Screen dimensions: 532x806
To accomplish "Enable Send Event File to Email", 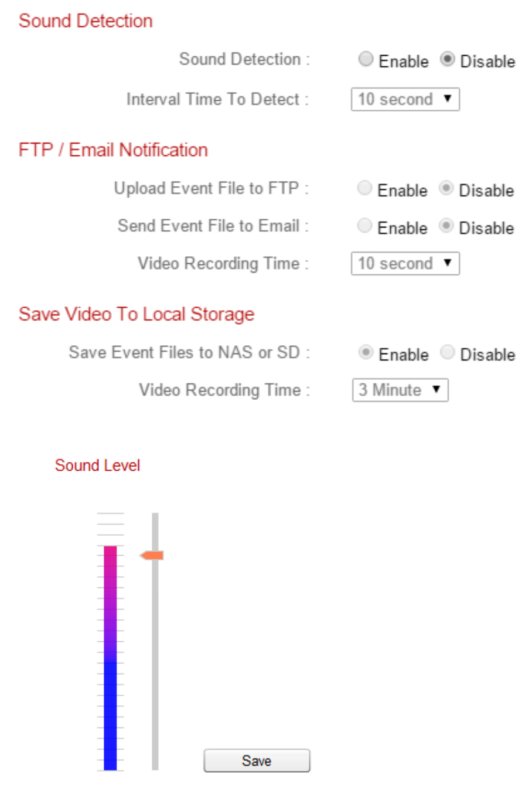I will pos(364,226).
